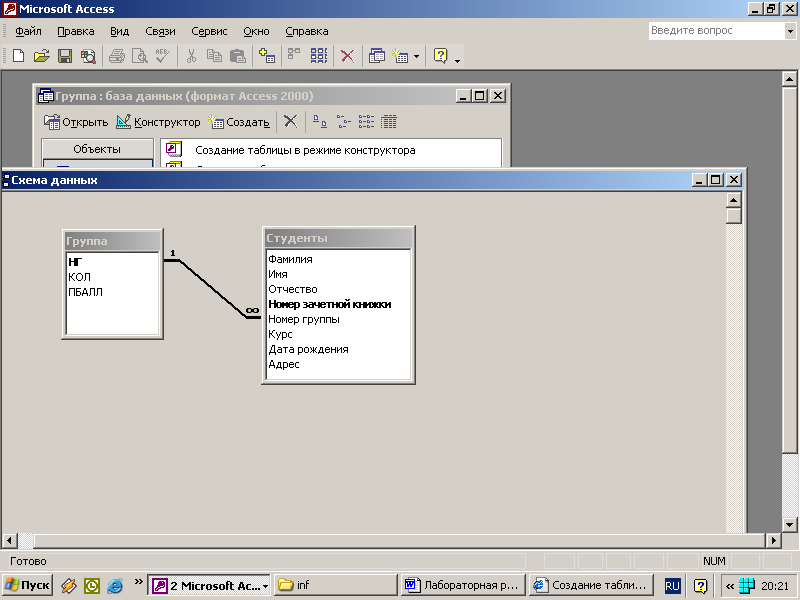Click the Студенты table title bar
The width and height of the screenshot is (800, 600).
[338, 238]
